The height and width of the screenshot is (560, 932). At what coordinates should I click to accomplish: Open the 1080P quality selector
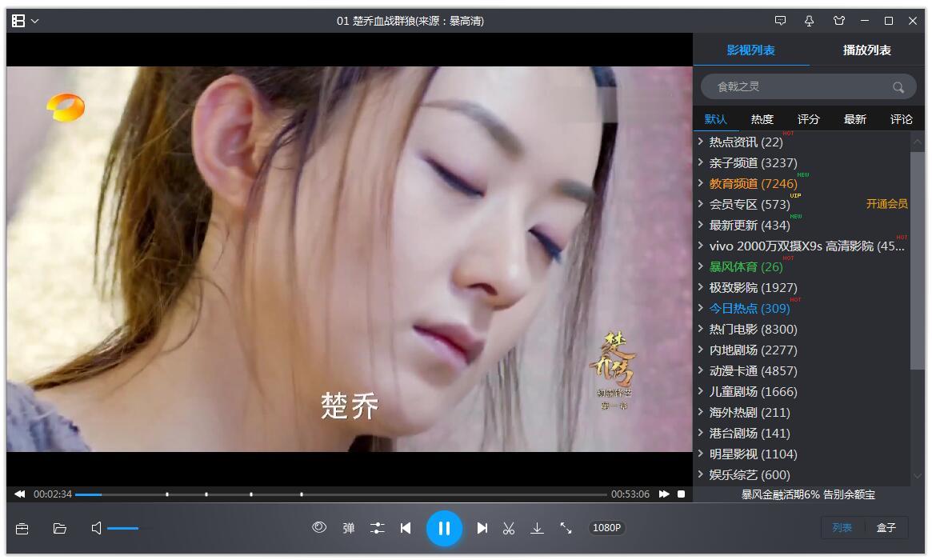pyautogui.click(x=607, y=528)
